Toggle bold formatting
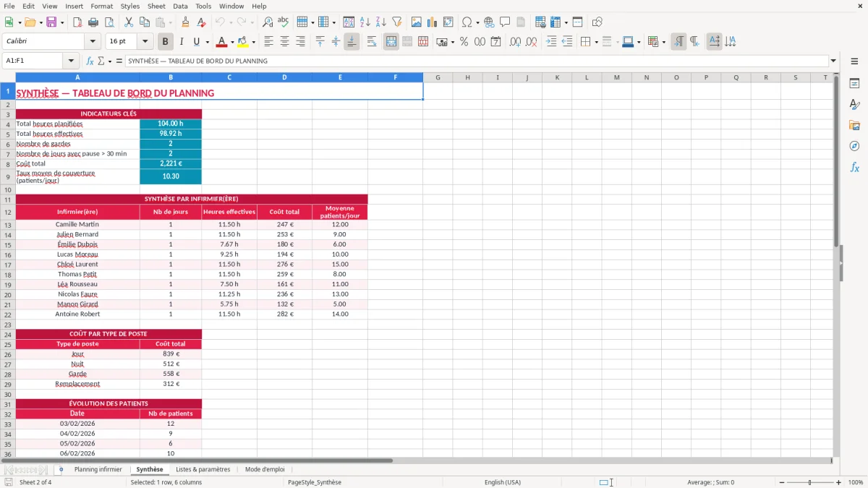Screen dimensions: 868x488 166,42
